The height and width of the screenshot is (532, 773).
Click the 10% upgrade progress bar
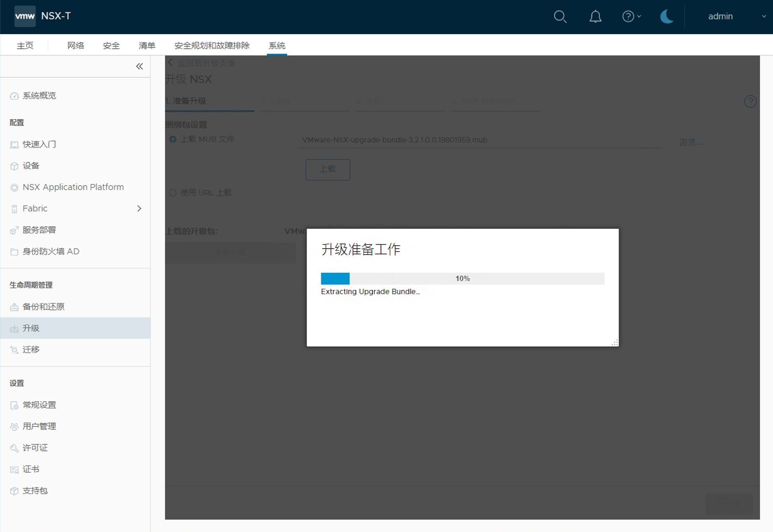(462, 278)
